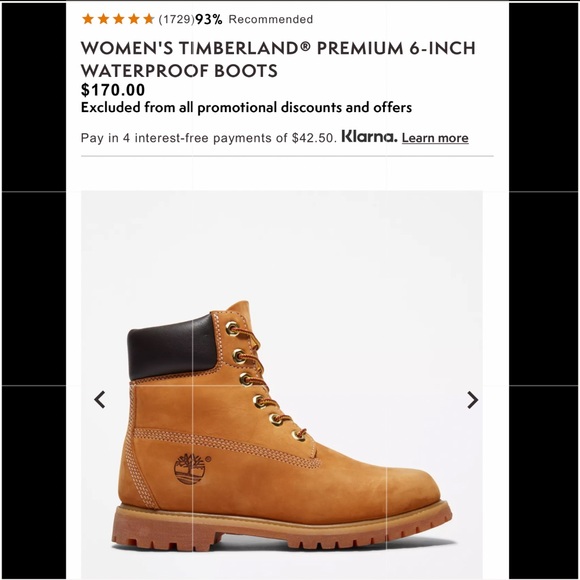This screenshot has width=580, height=580.
Task: Open the Klarna Learn more link
Action: point(435,138)
